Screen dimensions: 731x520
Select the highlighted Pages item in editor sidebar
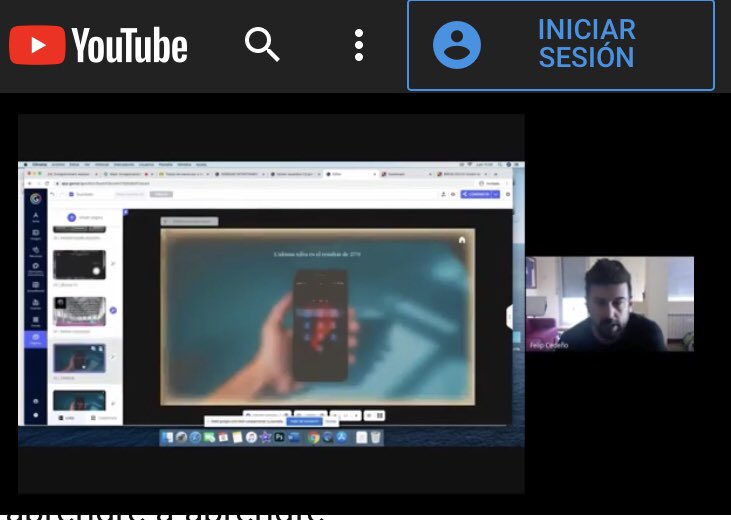35,339
